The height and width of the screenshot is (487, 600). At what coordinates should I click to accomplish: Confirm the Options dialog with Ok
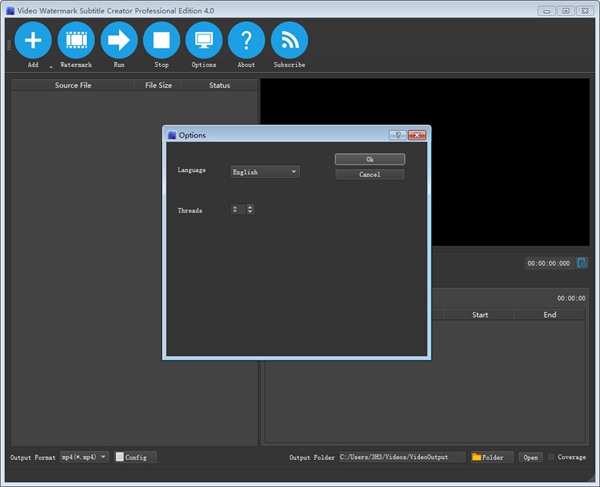click(370, 159)
